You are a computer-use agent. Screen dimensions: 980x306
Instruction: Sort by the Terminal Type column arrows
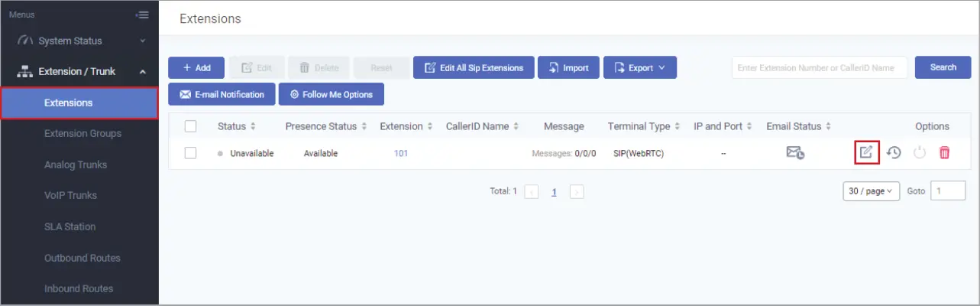pyautogui.click(x=678, y=126)
